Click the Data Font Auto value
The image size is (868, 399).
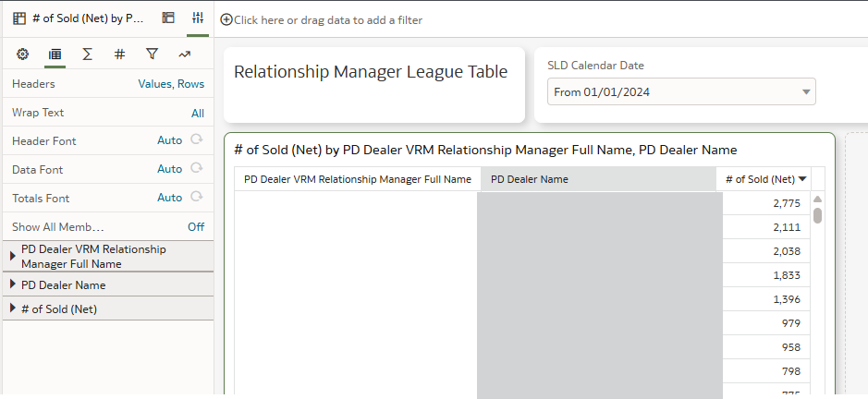(169, 169)
